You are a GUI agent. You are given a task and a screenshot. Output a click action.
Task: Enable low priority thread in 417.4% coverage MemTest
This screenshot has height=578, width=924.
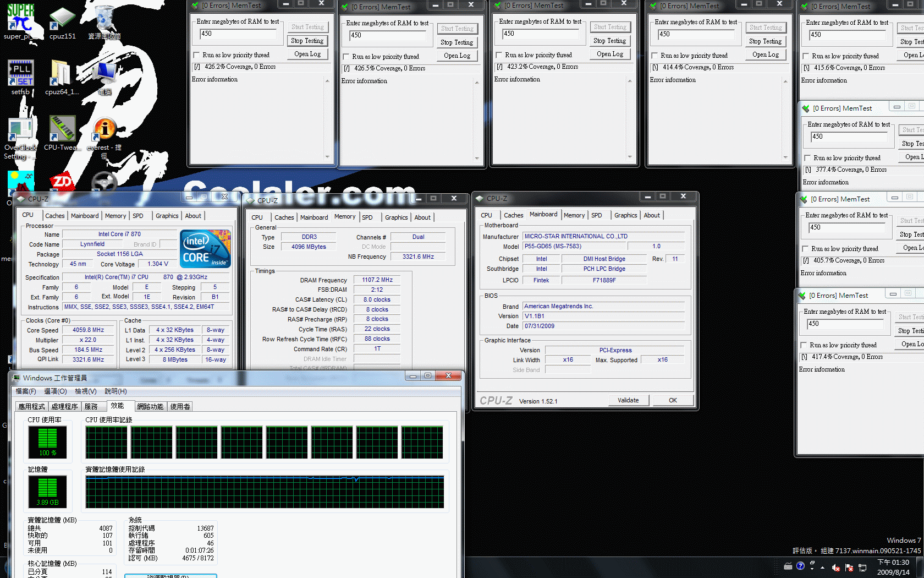804,345
